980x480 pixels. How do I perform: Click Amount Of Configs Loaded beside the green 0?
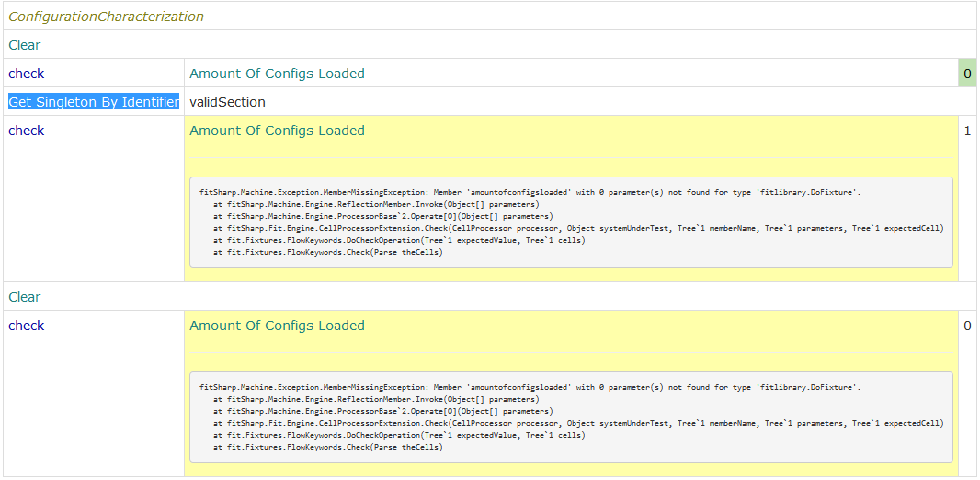(x=277, y=74)
